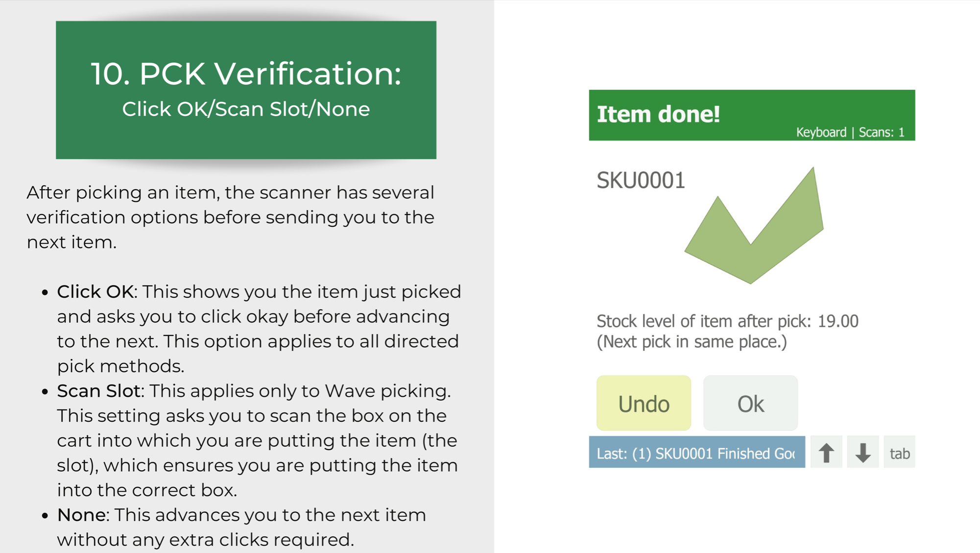The height and width of the screenshot is (553, 980).
Task: Click the Click OK/Scan Slot/None subtitle
Action: point(246,109)
